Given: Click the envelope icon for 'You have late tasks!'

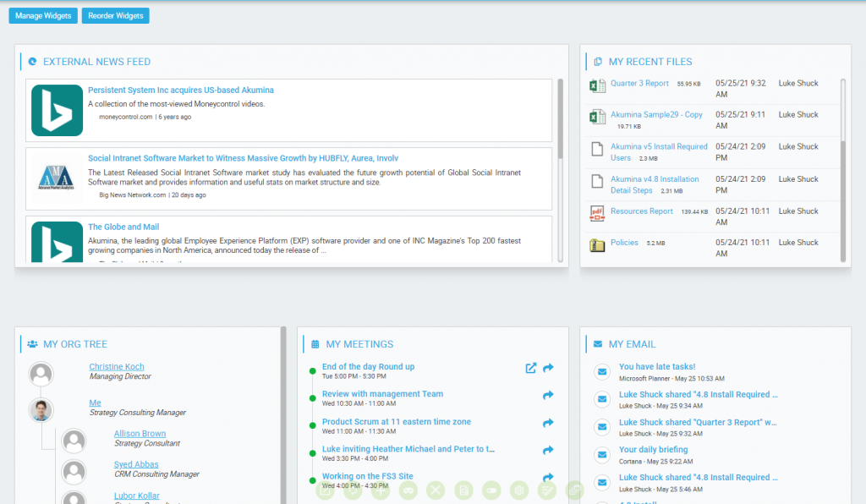Looking at the screenshot, I should (602, 371).
